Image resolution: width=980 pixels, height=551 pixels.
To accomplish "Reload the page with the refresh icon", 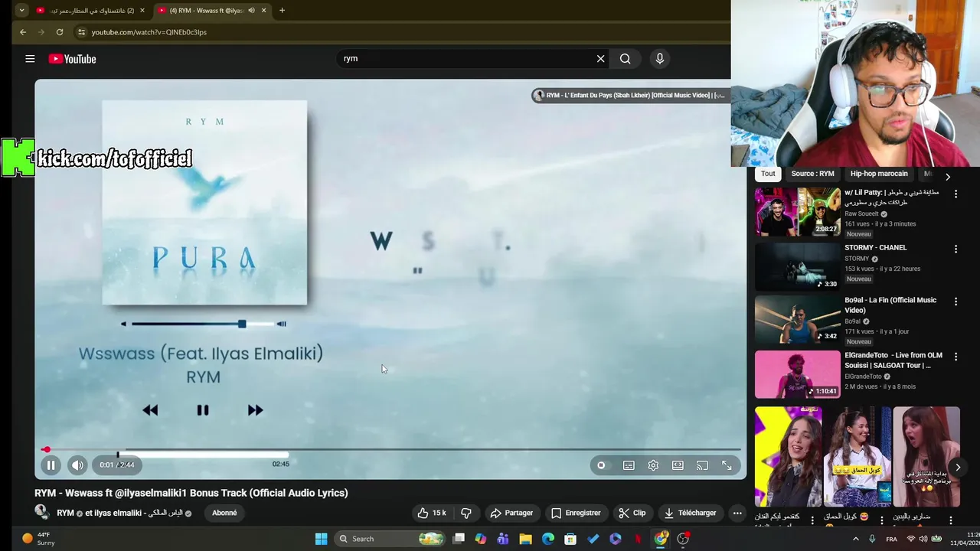I will tap(60, 32).
